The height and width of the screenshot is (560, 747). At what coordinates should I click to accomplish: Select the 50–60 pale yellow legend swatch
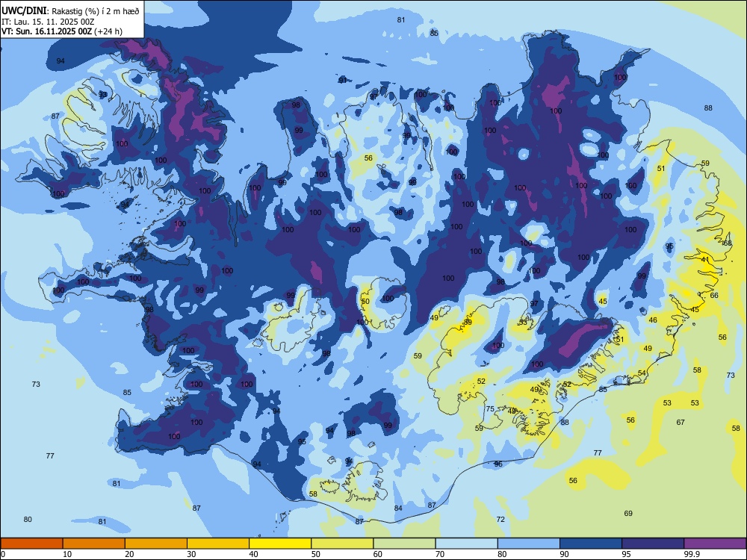342,544
